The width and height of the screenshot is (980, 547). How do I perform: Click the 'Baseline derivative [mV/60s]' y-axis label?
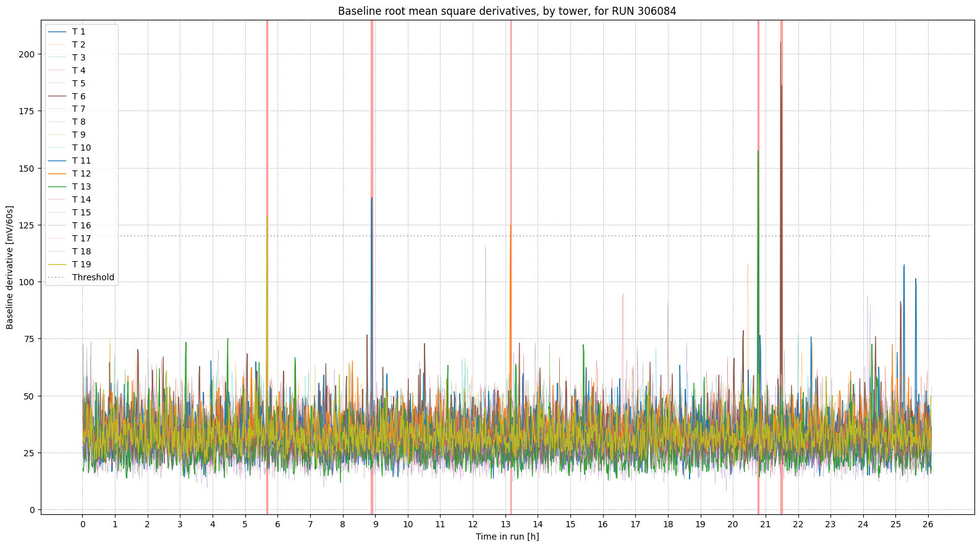[10, 267]
